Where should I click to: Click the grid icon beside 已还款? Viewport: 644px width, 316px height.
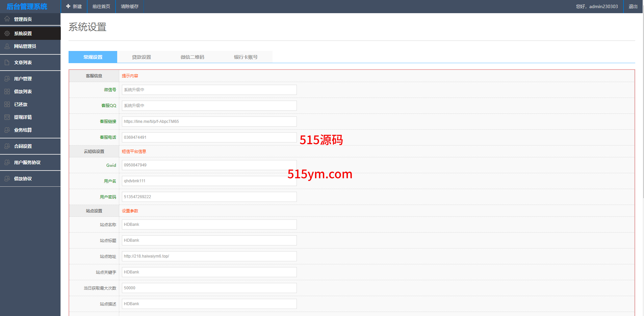(7, 104)
